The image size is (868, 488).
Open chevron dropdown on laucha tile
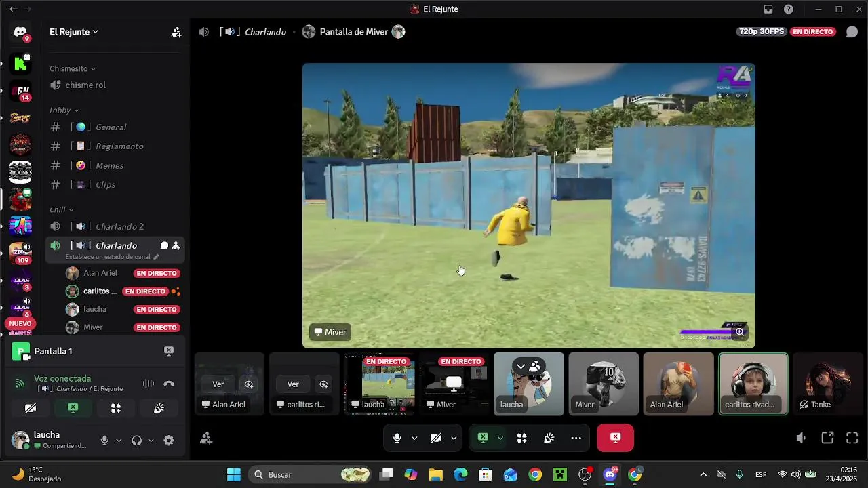tap(521, 366)
